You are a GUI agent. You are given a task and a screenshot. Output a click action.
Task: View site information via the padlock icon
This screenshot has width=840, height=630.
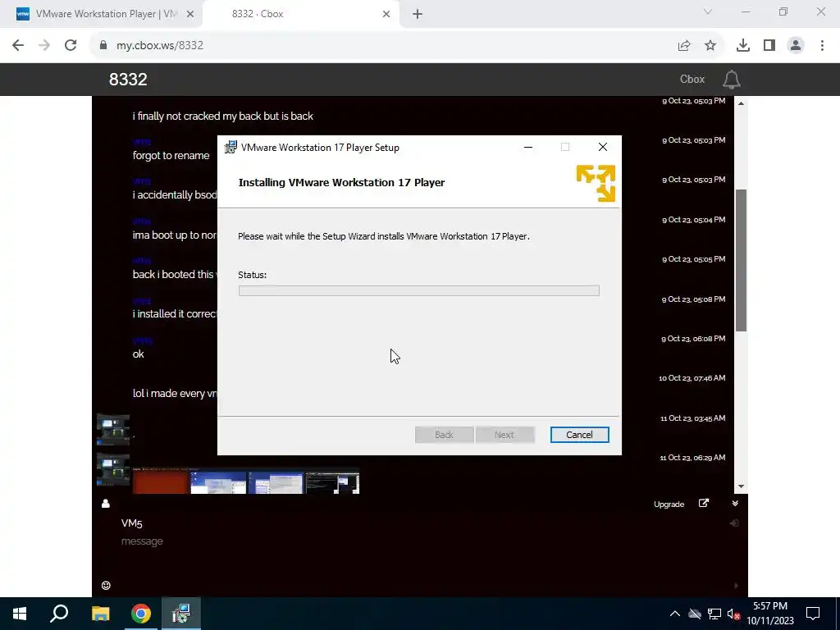point(103,45)
